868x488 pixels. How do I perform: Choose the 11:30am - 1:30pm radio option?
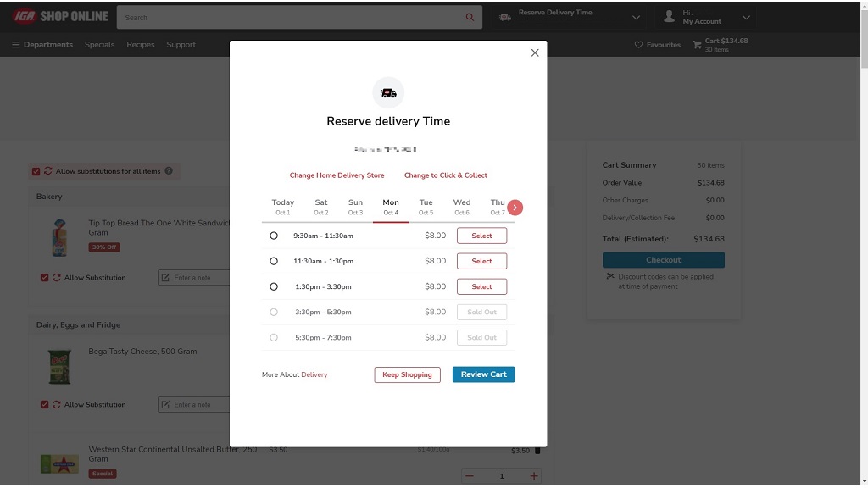coord(274,261)
